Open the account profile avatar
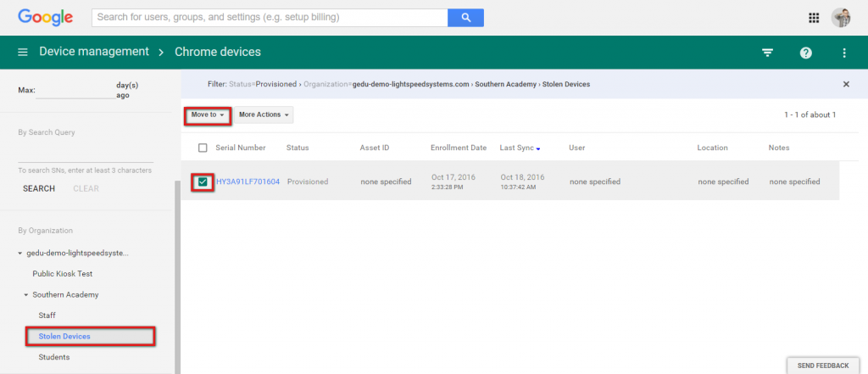868x374 pixels. (x=841, y=18)
